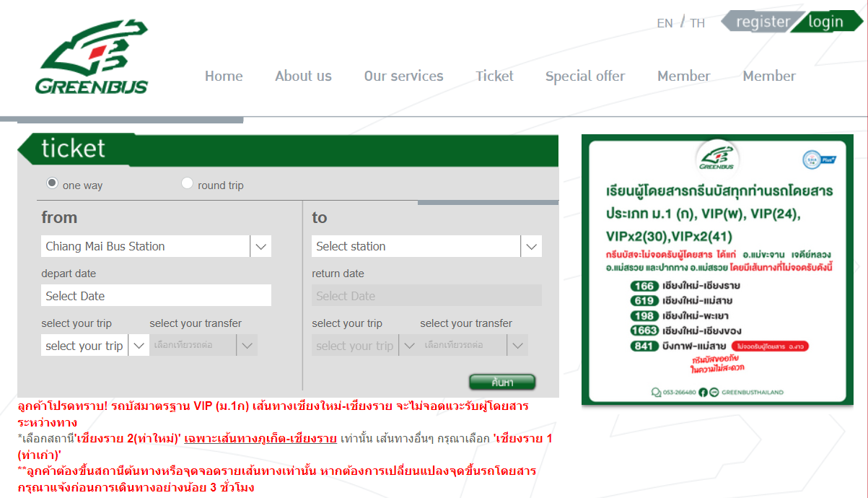Open the Our services menu item
This screenshot has width=868, height=498.
pos(403,76)
